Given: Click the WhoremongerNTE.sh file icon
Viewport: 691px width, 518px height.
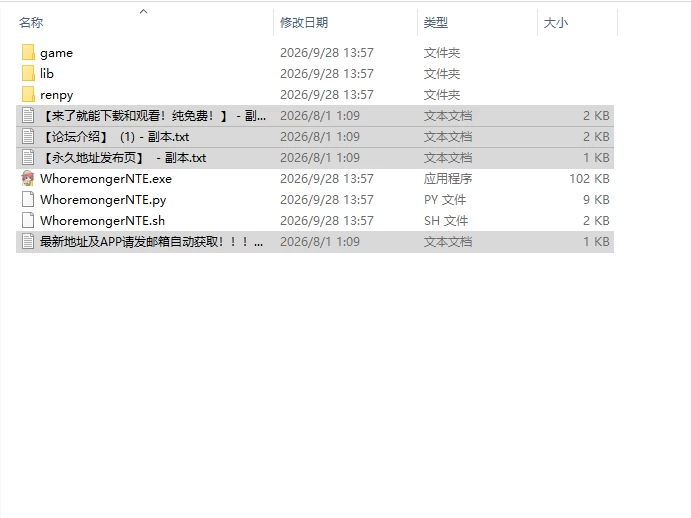Looking at the screenshot, I should (28, 220).
